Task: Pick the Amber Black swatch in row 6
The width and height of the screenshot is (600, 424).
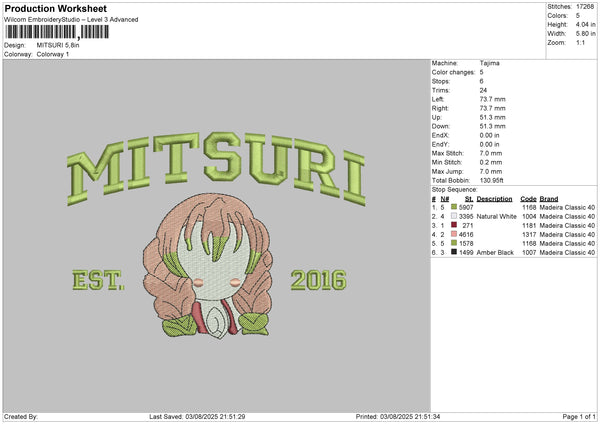Action: [454, 252]
